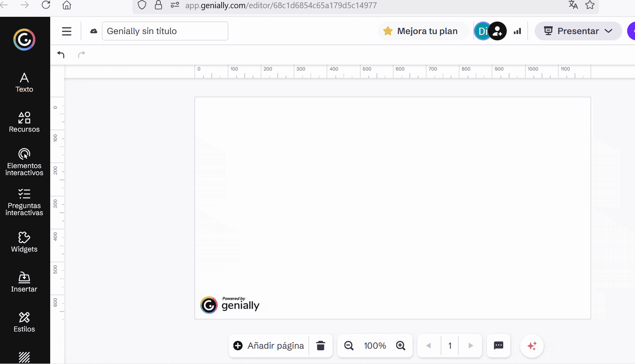635x364 pixels.
Task: Expand the Presentar dropdown
Action: point(608,31)
